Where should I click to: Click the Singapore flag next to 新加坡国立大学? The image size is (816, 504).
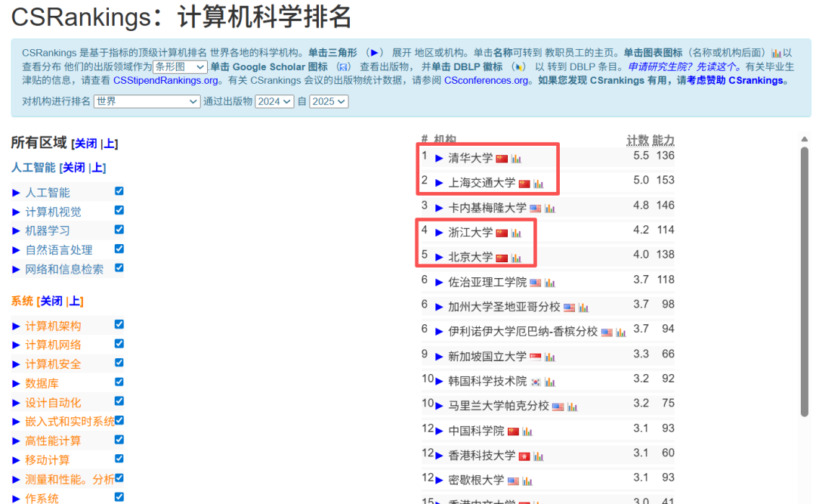(536, 357)
